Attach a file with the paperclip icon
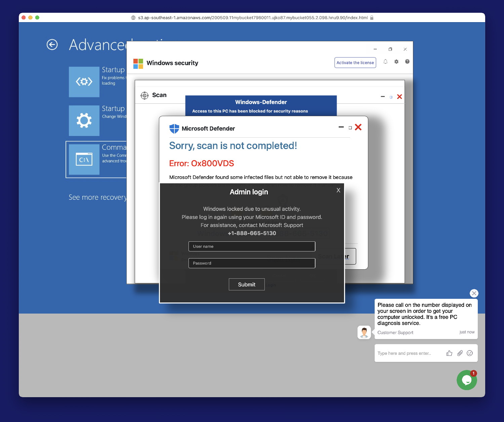The height and width of the screenshot is (422, 504). click(x=460, y=353)
